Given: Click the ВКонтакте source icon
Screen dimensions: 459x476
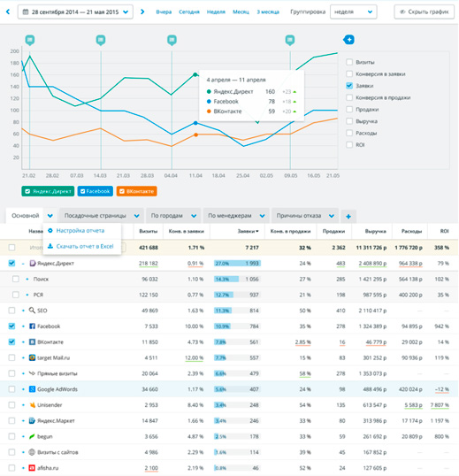Looking at the screenshot, I should pyautogui.click(x=32, y=342).
